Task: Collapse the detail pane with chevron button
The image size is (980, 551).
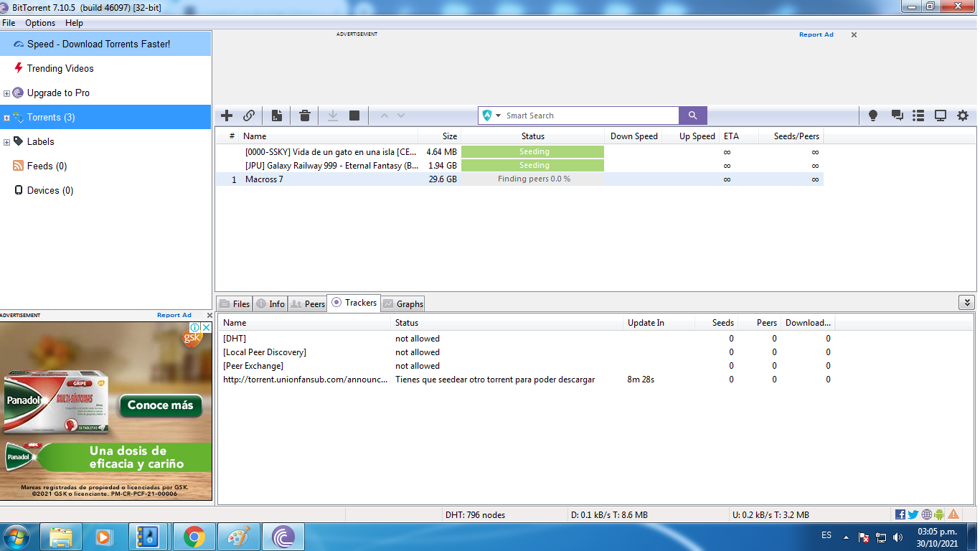Action: coord(966,303)
